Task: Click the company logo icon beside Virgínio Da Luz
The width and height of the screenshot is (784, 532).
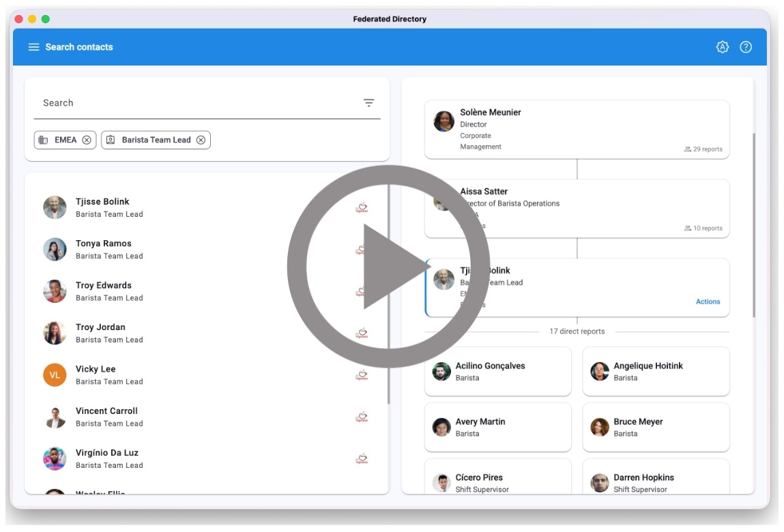Action: pyautogui.click(x=362, y=458)
